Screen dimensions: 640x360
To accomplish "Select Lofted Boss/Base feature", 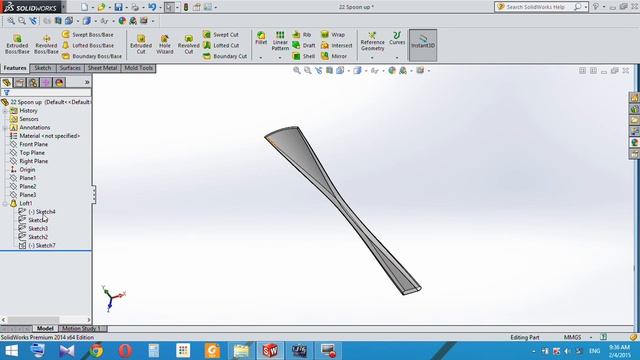I will (88, 45).
